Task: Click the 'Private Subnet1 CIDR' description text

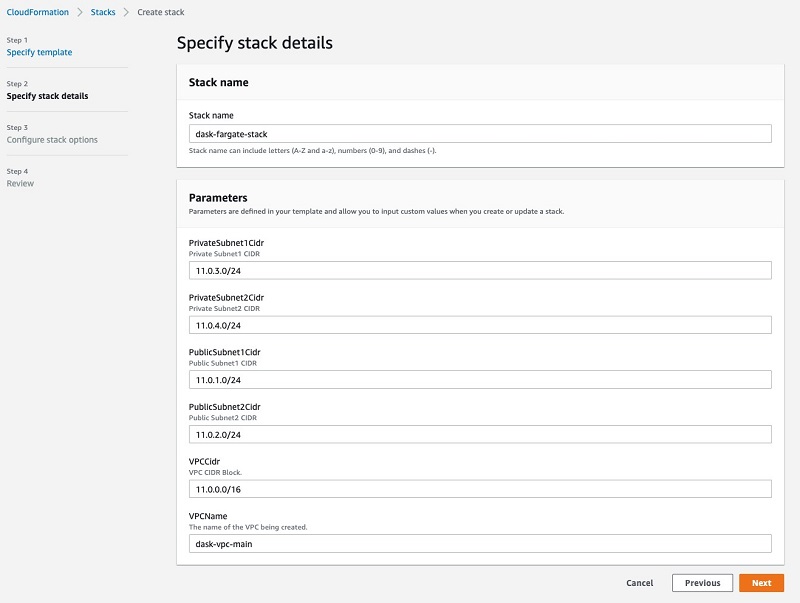Action: (224, 254)
